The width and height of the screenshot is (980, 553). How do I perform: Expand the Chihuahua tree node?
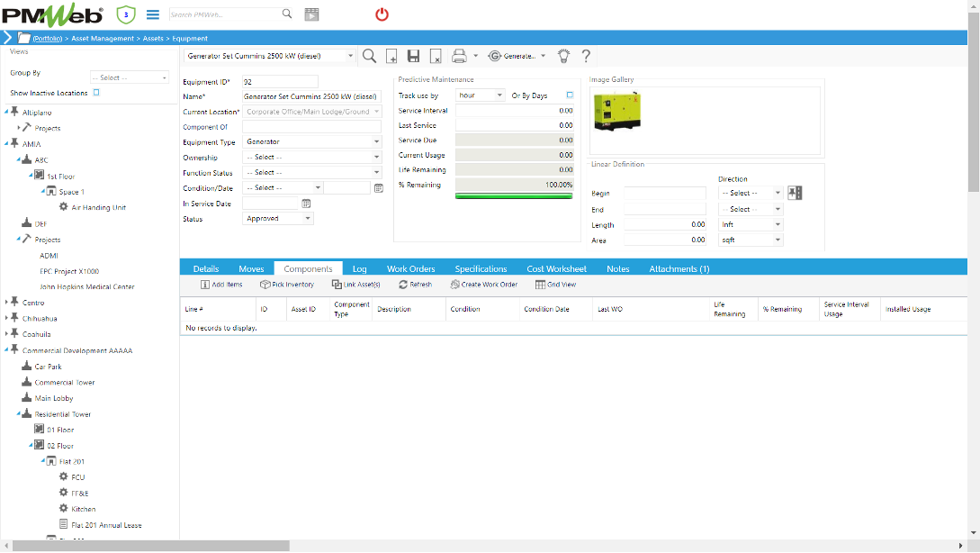coord(6,319)
